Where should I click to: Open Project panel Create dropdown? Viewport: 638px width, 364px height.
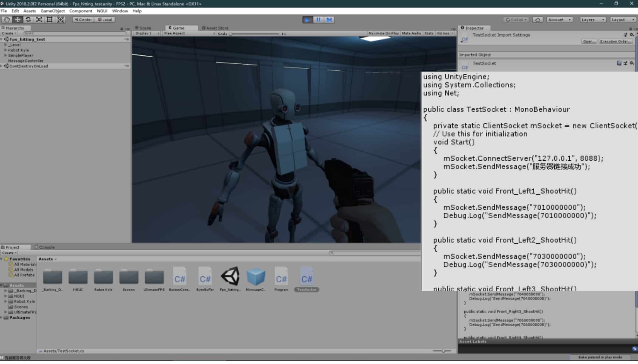click(x=9, y=253)
